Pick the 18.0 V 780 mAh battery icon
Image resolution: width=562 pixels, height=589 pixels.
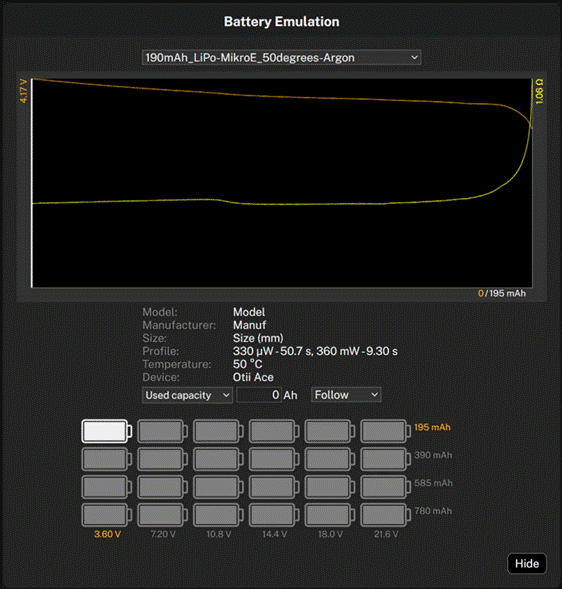[330, 515]
